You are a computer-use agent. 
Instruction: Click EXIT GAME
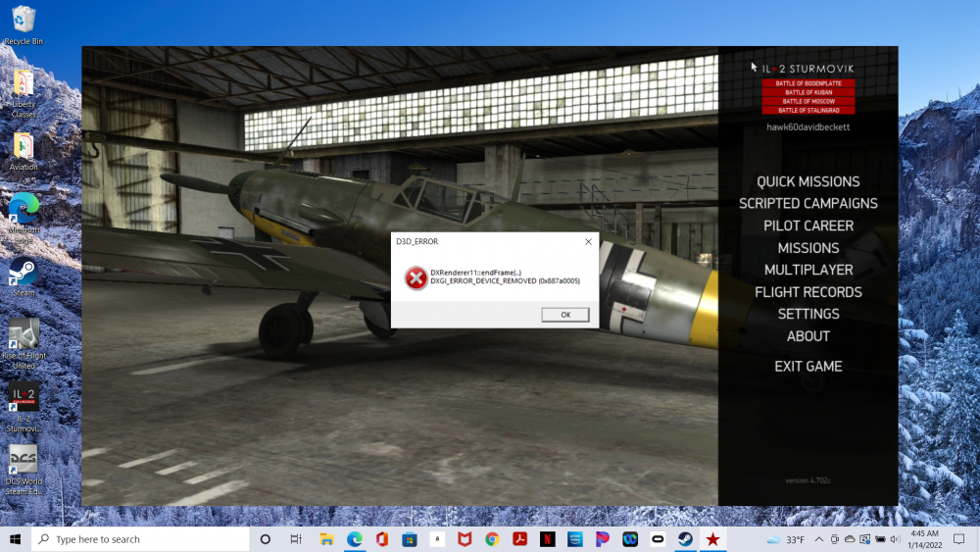tap(808, 367)
